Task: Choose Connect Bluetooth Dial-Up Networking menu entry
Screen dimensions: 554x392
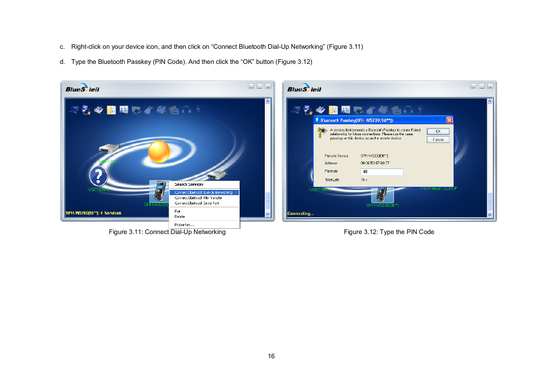Action: 204,193
